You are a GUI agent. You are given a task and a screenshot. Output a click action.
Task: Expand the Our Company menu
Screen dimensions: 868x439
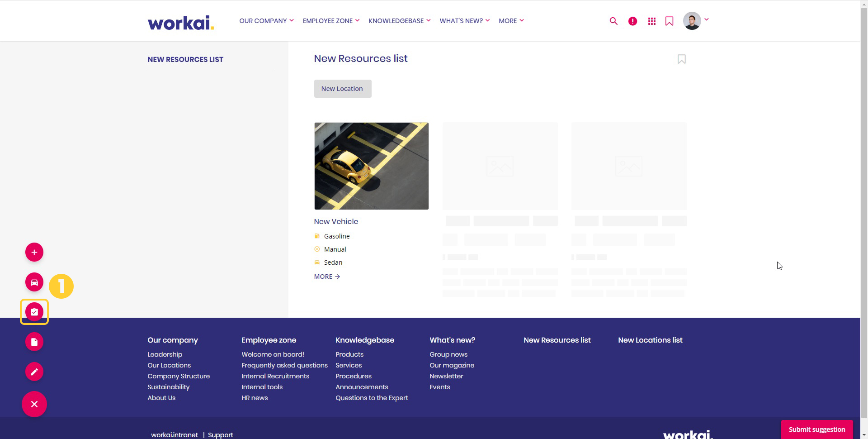point(266,21)
